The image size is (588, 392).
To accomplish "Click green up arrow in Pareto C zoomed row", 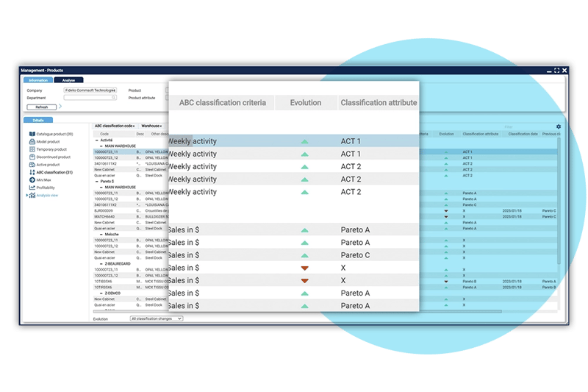I will point(305,255).
